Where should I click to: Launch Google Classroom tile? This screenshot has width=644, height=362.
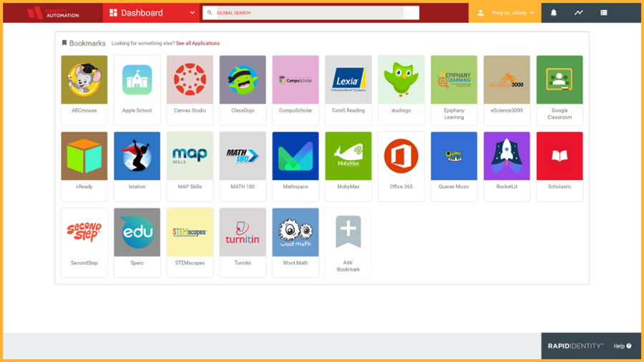pos(560,90)
